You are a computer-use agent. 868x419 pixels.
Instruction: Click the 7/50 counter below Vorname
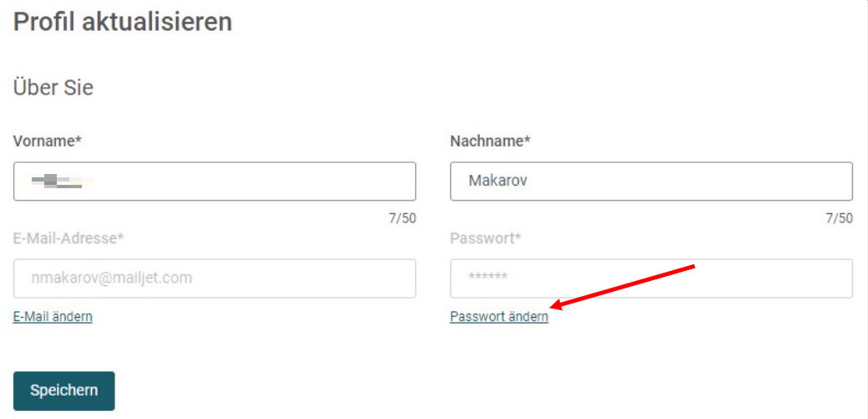pos(403,218)
